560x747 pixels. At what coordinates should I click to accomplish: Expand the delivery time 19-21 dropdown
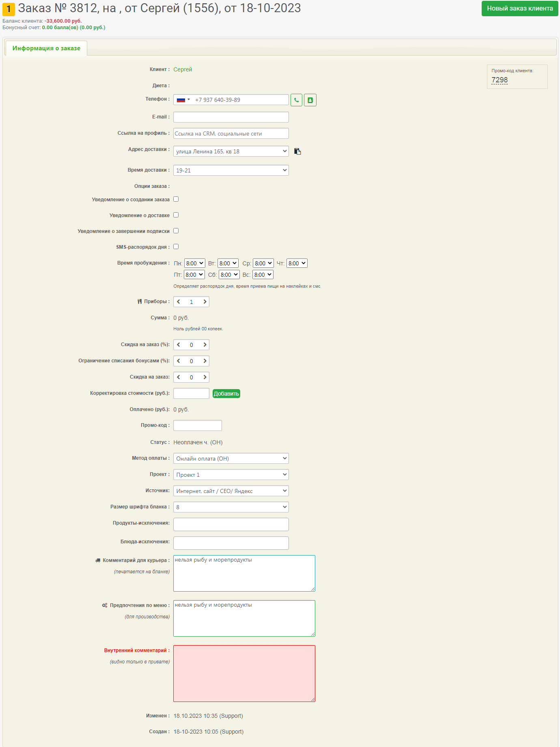click(231, 170)
